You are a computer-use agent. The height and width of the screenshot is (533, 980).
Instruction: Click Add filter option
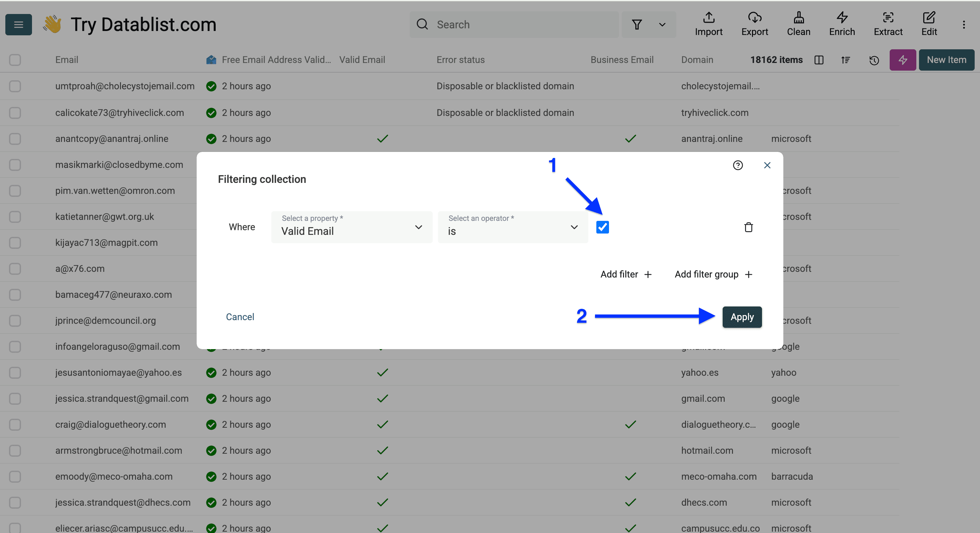(x=626, y=274)
